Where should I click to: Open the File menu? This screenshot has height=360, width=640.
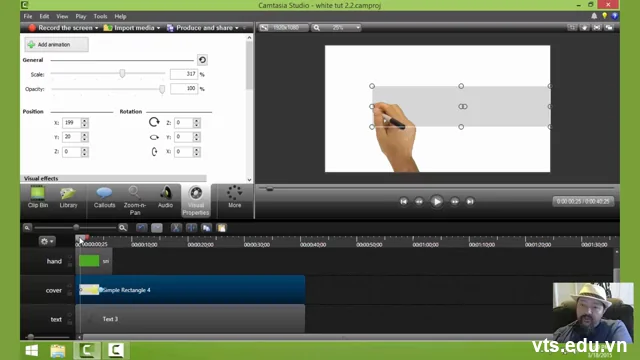[28, 16]
